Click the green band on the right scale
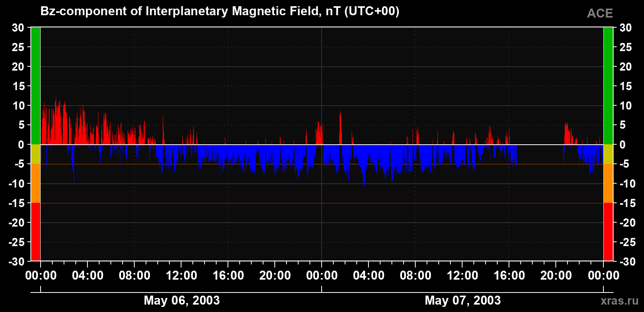The image size is (644, 312). [608, 86]
